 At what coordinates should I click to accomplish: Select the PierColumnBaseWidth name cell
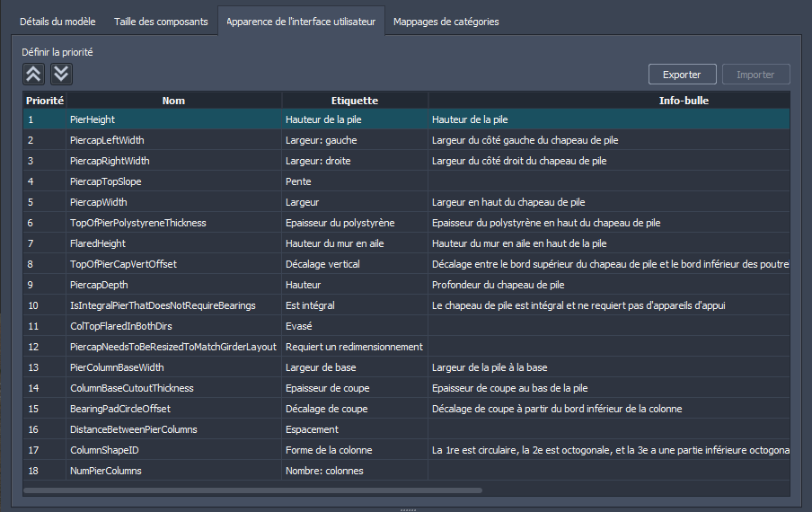point(173,367)
